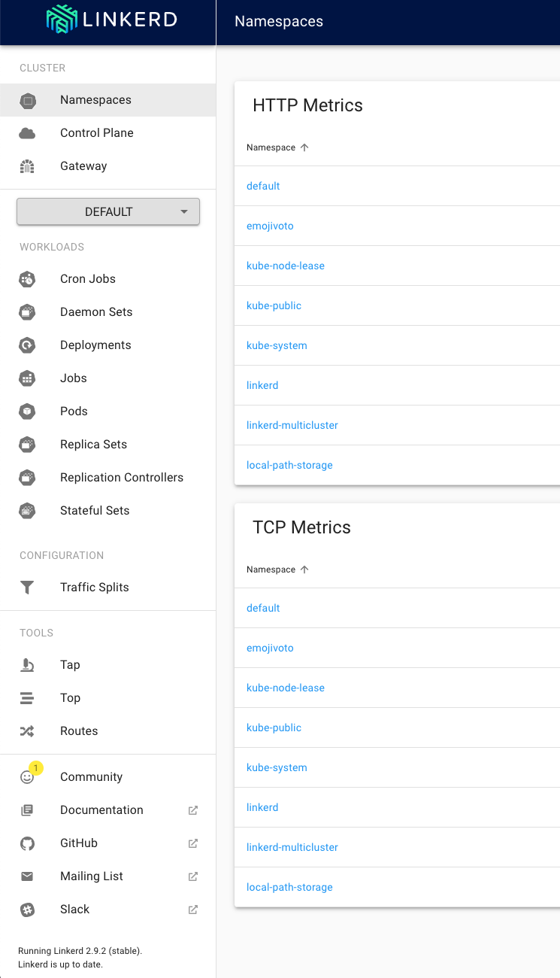
Task: Click the Slack icon
Action: [27, 910]
